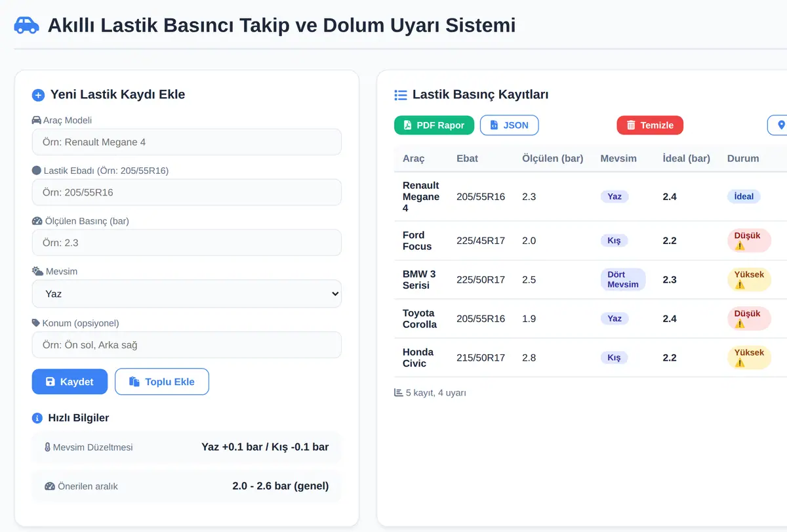This screenshot has height=532, width=787.
Task: Click the Araç Modeli input field
Action: pos(187,142)
